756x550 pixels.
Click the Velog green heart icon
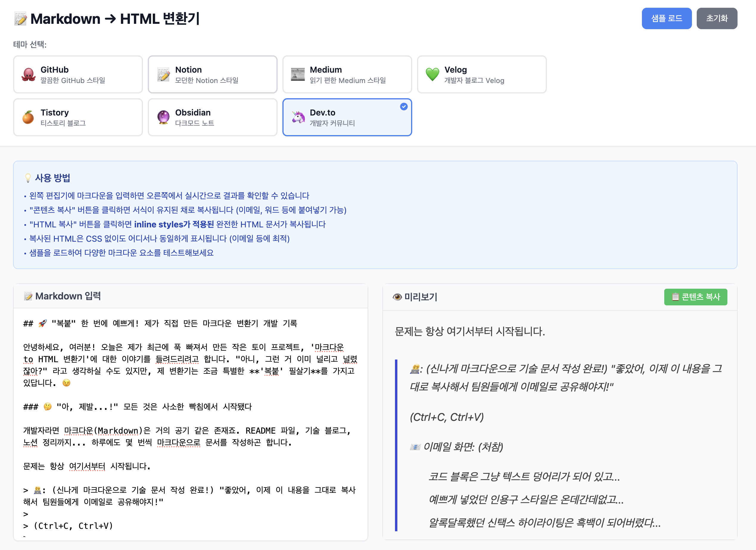[432, 75]
